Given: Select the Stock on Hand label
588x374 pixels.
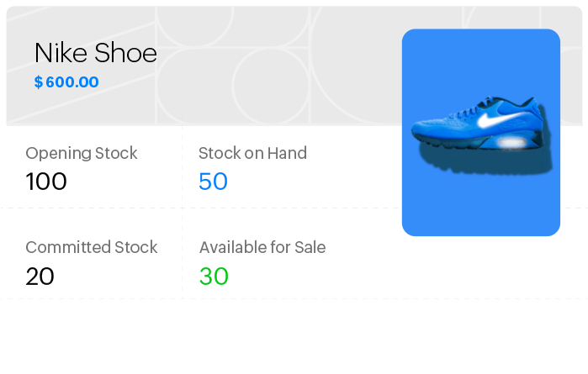Looking at the screenshot, I should pos(252,153).
